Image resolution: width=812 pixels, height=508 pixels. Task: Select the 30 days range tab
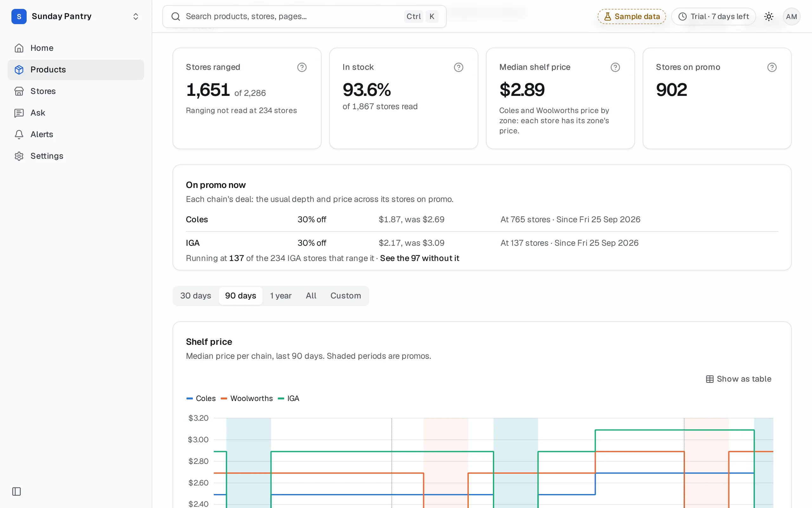(x=196, y=296)
